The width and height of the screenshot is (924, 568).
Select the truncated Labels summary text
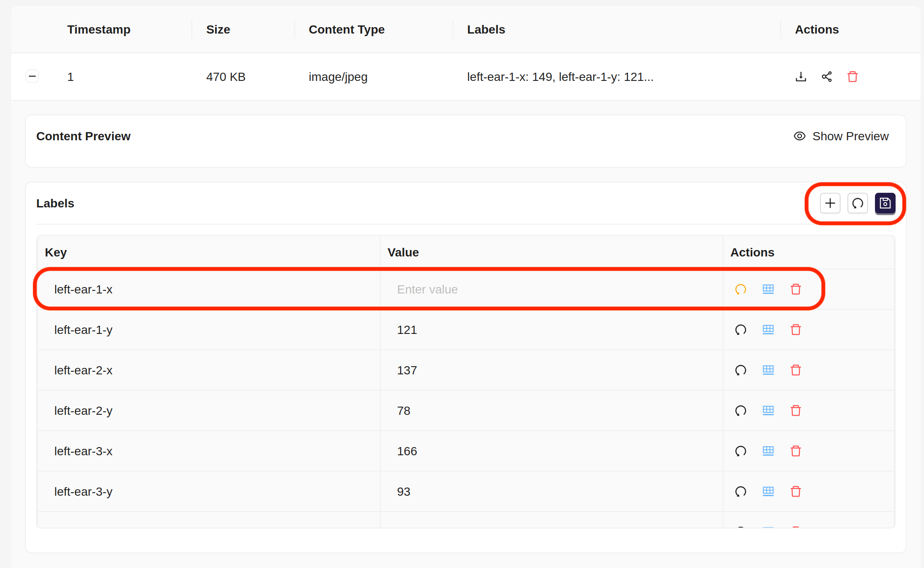560,77
